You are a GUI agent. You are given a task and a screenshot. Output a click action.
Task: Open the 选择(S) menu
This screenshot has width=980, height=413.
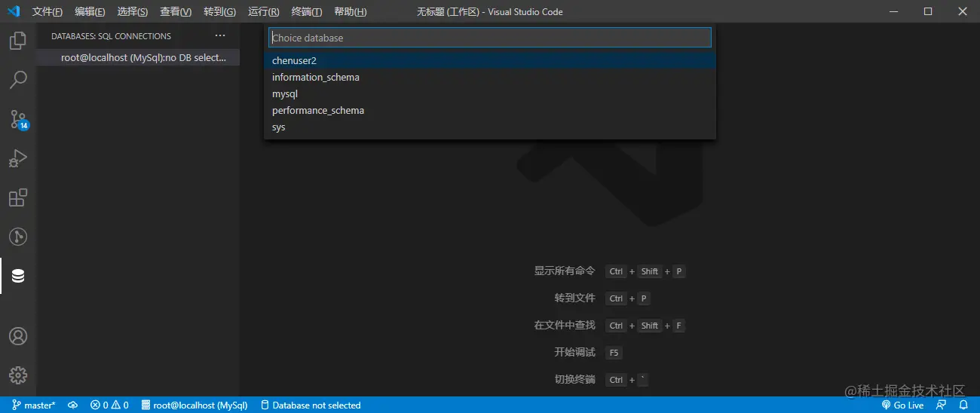pos(133,11)
